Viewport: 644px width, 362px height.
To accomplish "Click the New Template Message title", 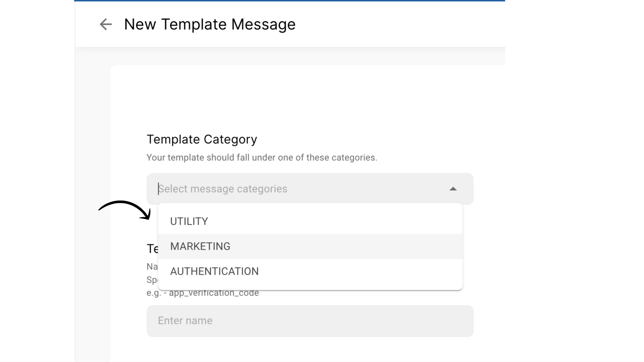I will click(210, 24).
